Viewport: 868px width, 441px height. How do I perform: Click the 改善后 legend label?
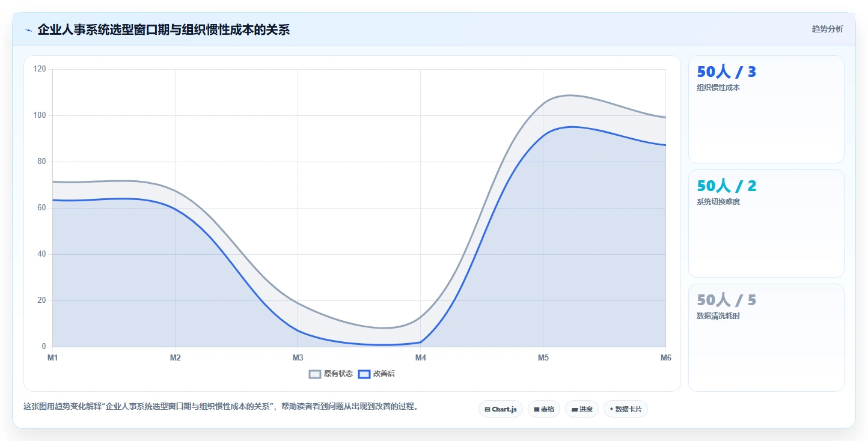[384, 374]
